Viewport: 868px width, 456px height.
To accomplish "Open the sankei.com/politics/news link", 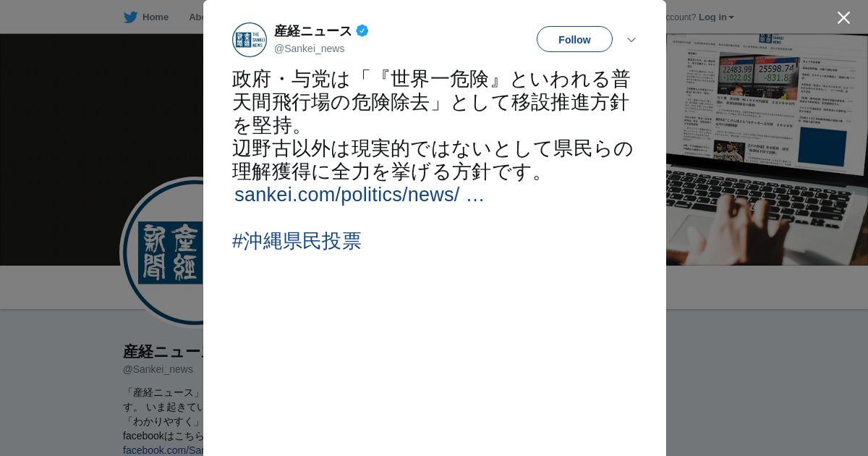I will [359, 195].
